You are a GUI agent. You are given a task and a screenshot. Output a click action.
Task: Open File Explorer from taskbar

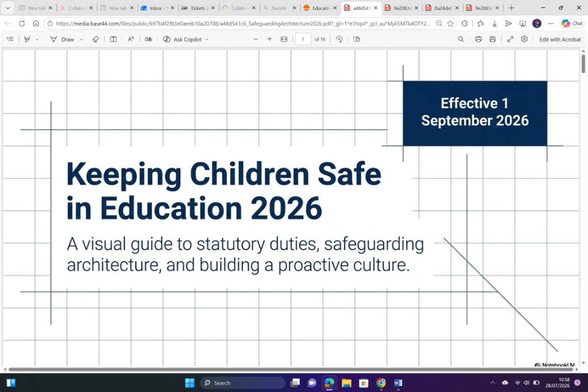[346, 383]
